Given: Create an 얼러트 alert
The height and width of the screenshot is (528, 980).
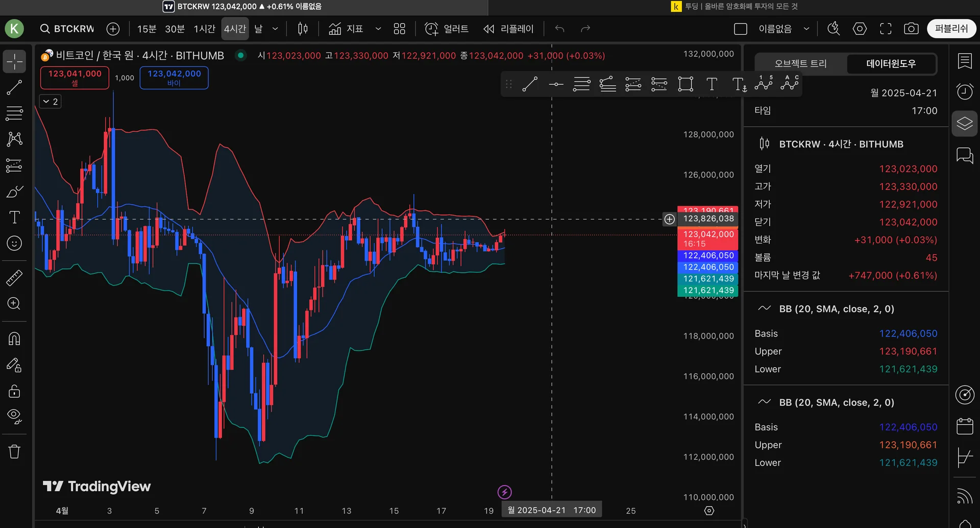Looking at the screenshot, I should coord(447,29).
